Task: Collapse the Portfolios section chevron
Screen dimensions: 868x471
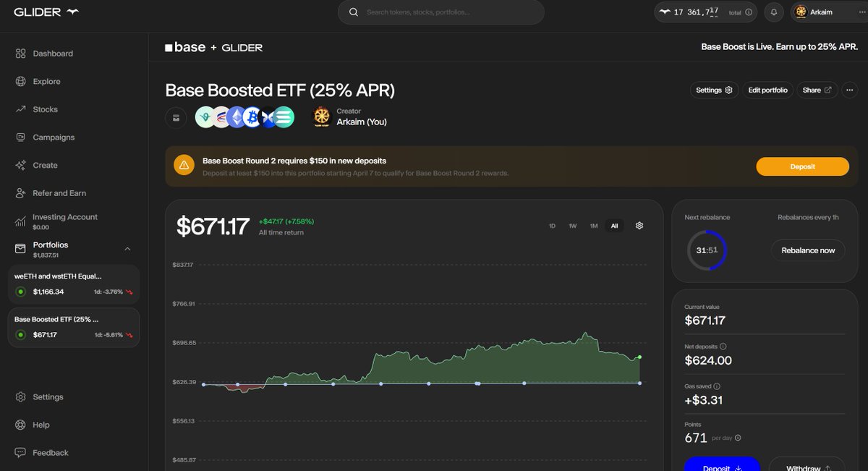Action: 128,249
